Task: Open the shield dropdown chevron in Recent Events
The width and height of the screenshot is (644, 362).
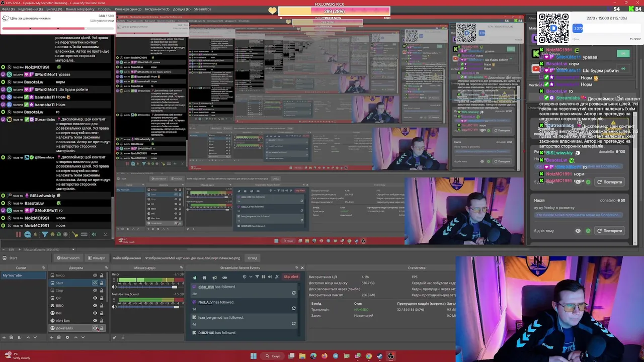Action: click(x=251, y=277)
